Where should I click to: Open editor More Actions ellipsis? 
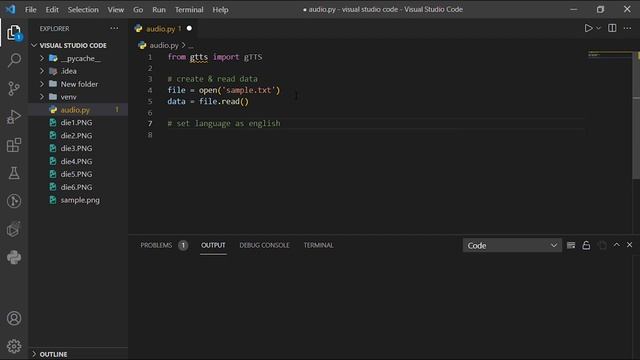pos(627,28)
